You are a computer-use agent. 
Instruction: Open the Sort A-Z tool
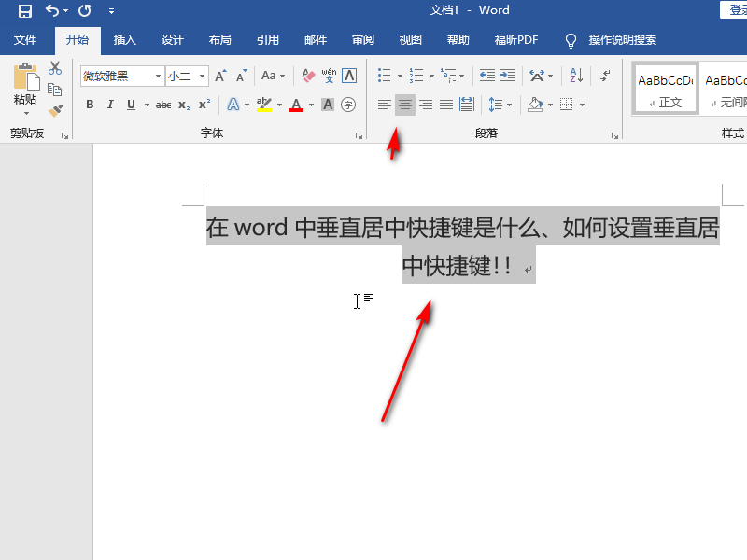(x=576, y=76)
